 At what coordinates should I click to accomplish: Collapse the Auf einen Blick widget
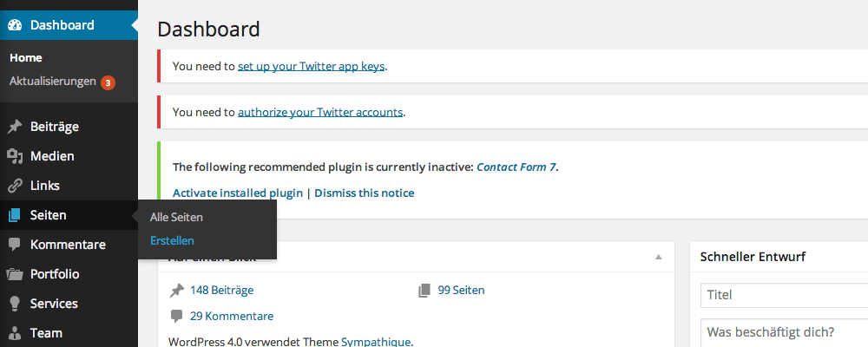[x=658, y=258]
